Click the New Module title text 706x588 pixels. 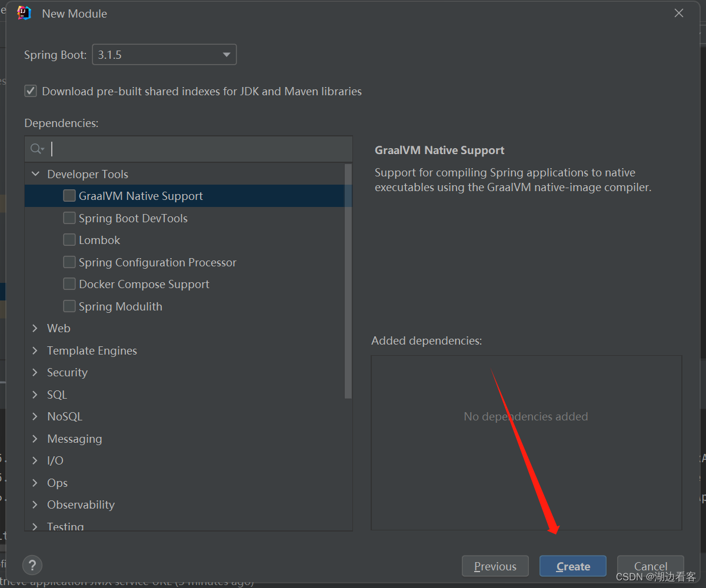pyautogui.click(x=75, y=14)
